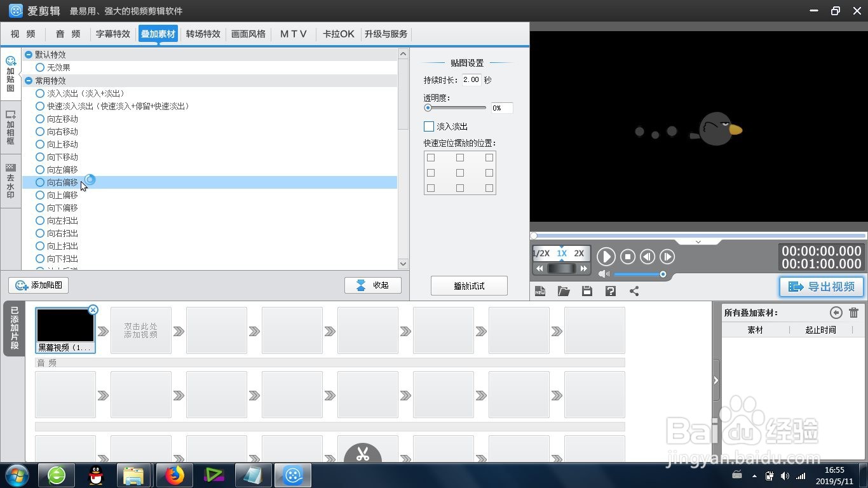Check the center position box

tap(460, 173)
